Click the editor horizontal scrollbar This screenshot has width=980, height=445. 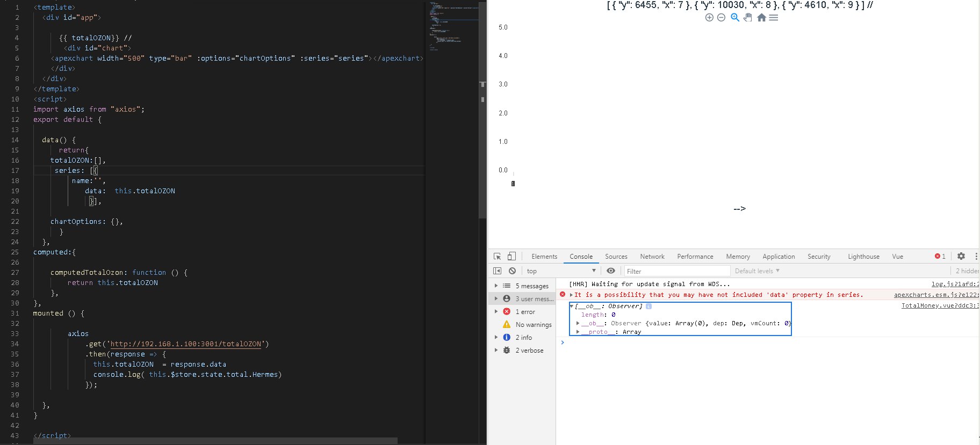pyautogui.click(x=215, y=441)
